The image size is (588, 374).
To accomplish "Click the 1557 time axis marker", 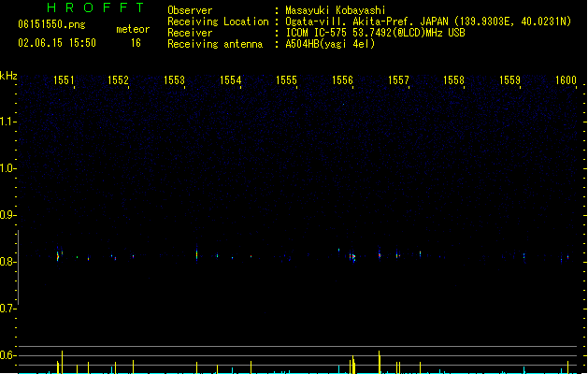I will 398,80.
